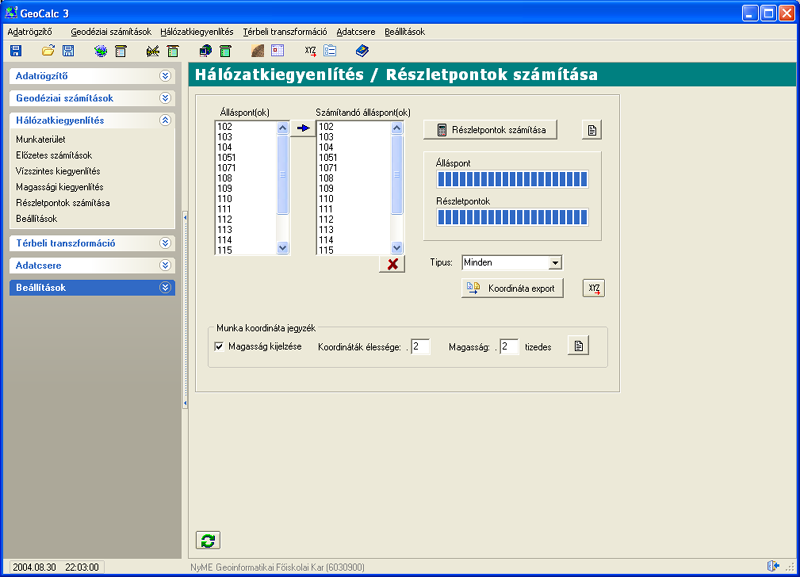Screen dimensions: 800x577
Task: Open the Tipus dropdown showing Minden
Action: pyautogui.click(x=555, y=263)
